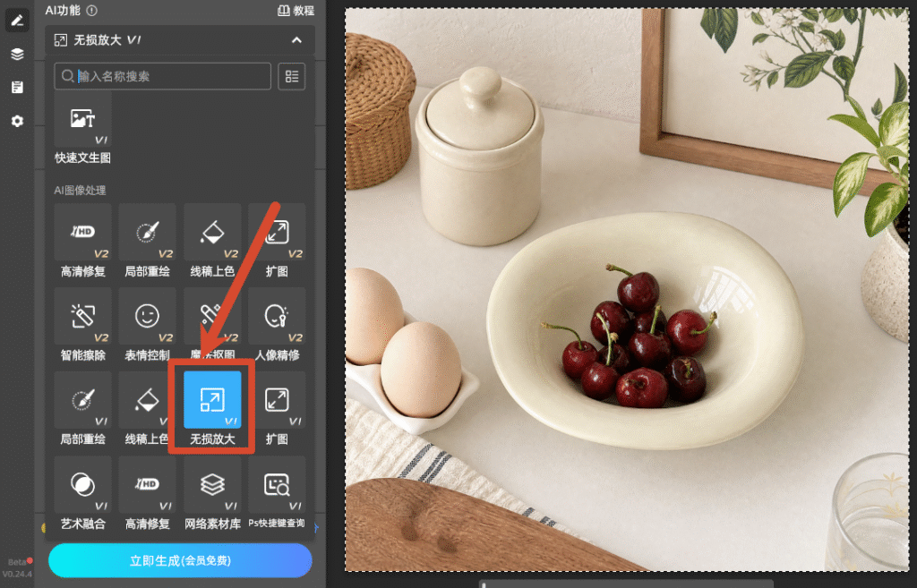This screenshot has width=917, height=588.
Task: Select 魔法抠图 V2 tool
Action: pyautogui.click(x=212, y=325)
